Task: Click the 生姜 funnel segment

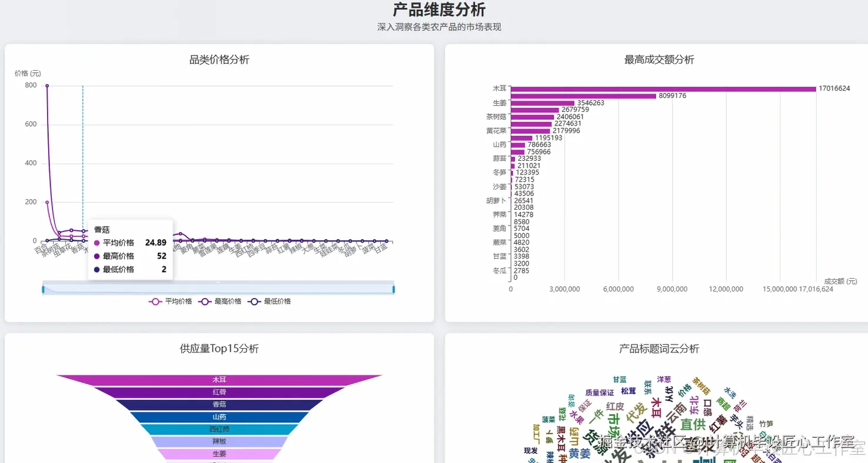Action: [219, 454]
